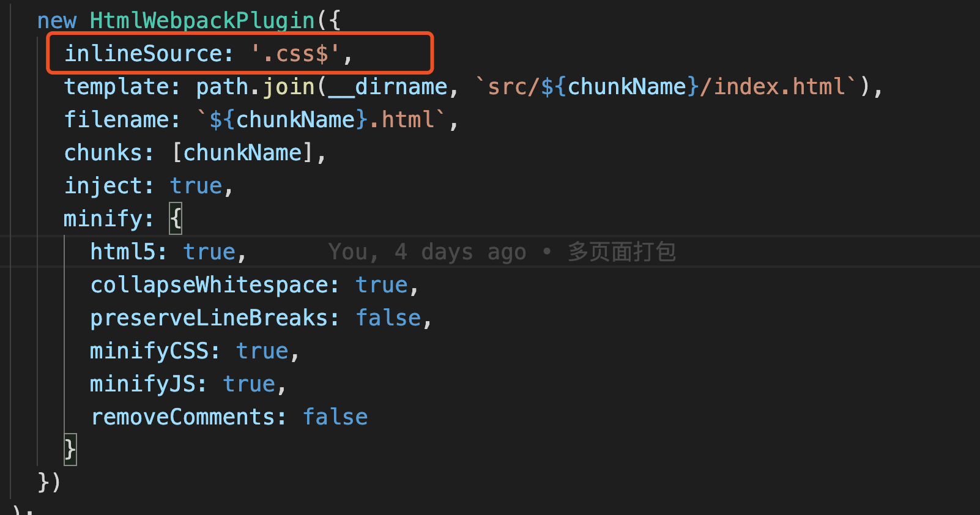Screen dimensions: 980x515
Task: Click the __dirname variable
Action: (x=388, y=87)
